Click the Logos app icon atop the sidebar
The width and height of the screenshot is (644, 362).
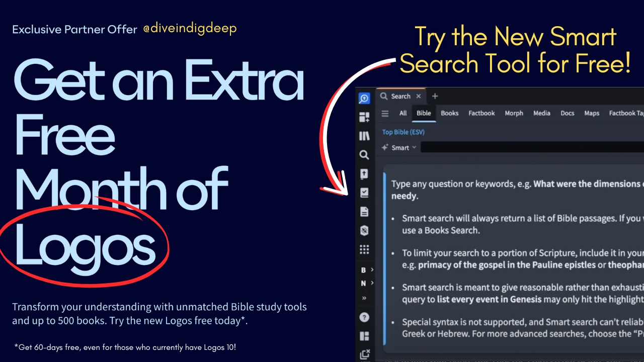coord(364,99)
